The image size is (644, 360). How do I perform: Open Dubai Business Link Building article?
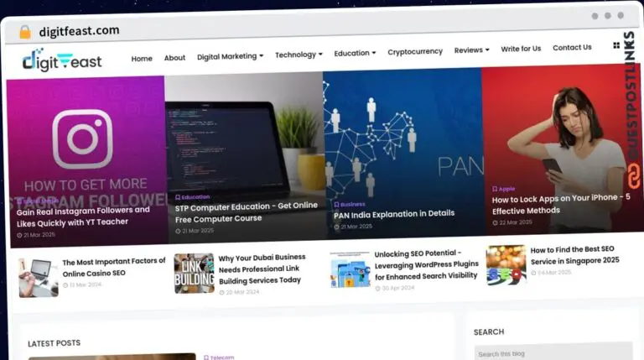pos(262,269)
